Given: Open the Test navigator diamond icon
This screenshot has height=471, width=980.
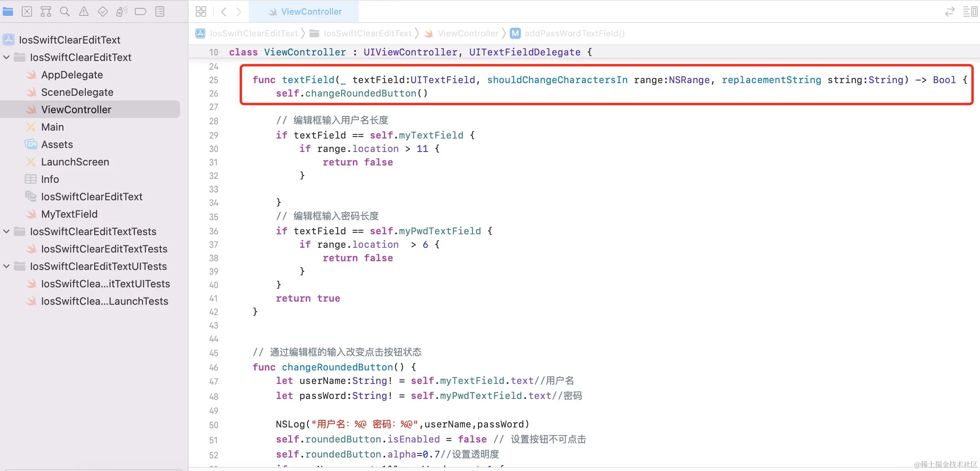Looking at the screenshot, I should (103, 11).
